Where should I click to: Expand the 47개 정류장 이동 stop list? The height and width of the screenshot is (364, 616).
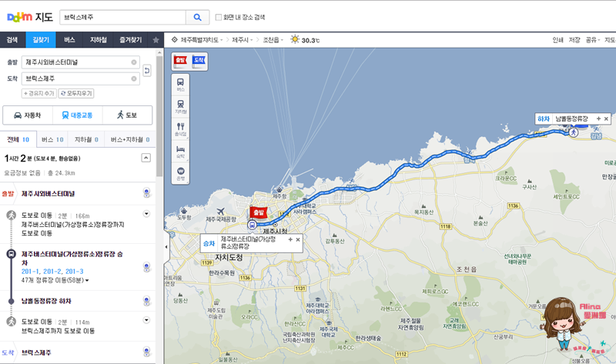tap(55, 280)
